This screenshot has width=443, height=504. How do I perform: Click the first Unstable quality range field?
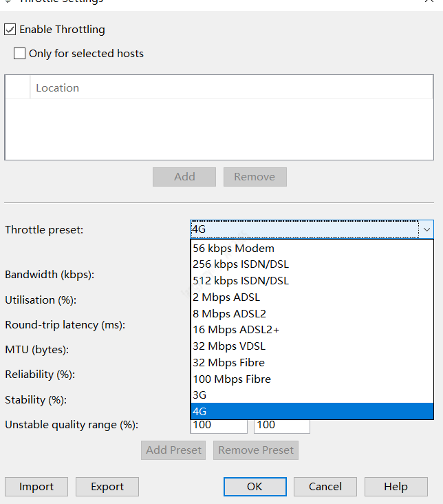coord(219,426)
